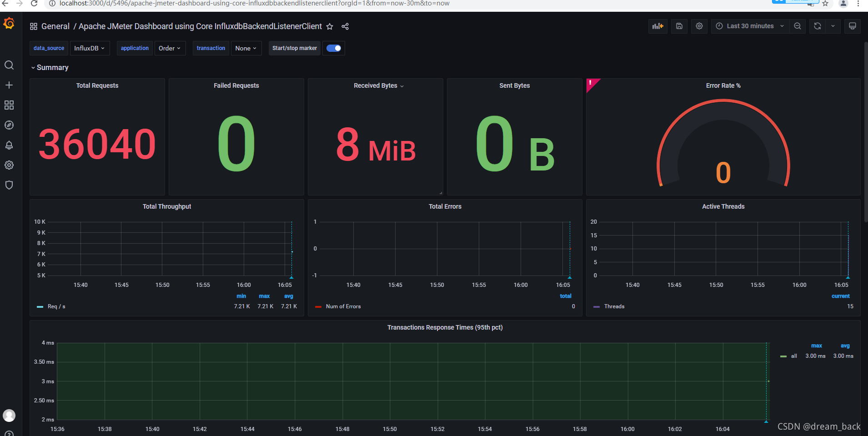Click the Add panel icon

657,26
